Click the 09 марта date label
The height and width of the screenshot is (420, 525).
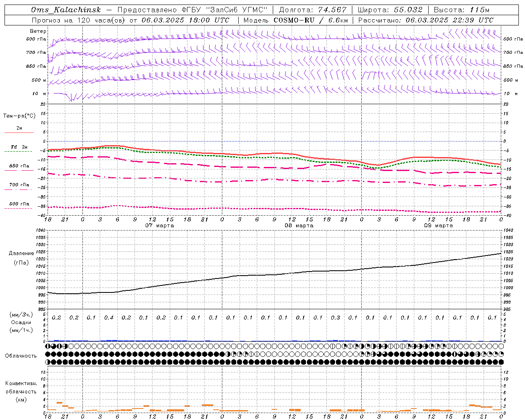[x=438, y=226]
